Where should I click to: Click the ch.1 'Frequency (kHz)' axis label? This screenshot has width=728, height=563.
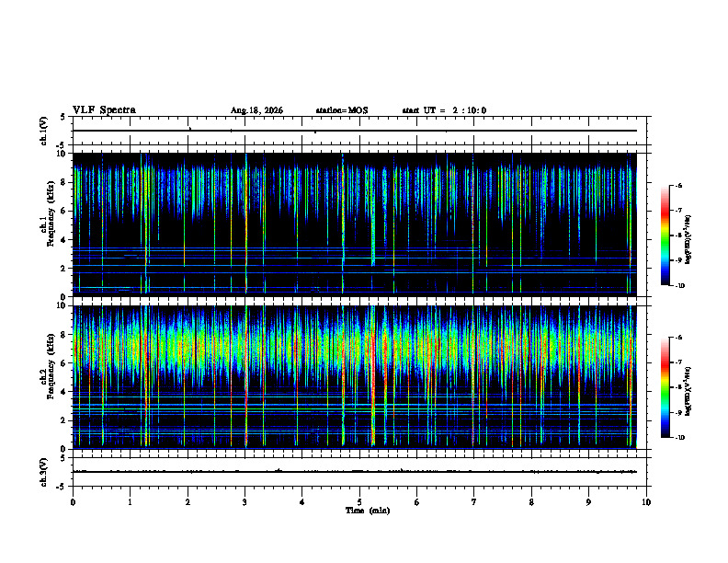(51, 213)
